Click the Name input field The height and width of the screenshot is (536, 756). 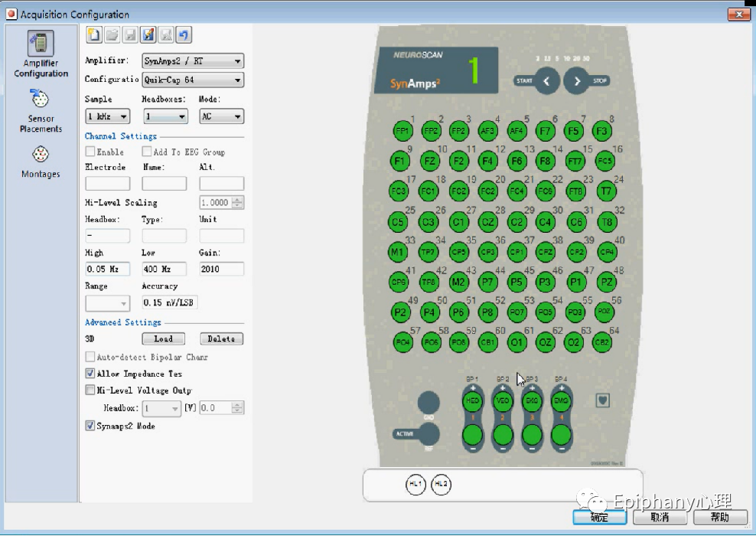(x=164, y=183)
